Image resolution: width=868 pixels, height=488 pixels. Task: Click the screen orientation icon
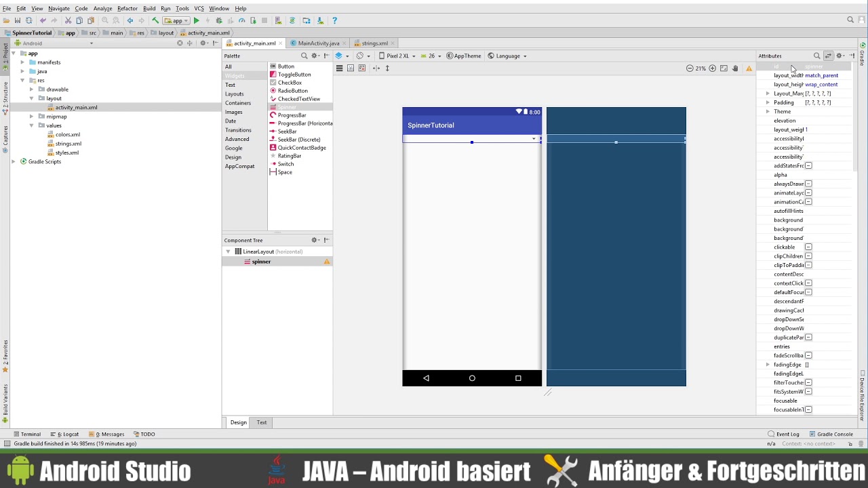point(361,56)
